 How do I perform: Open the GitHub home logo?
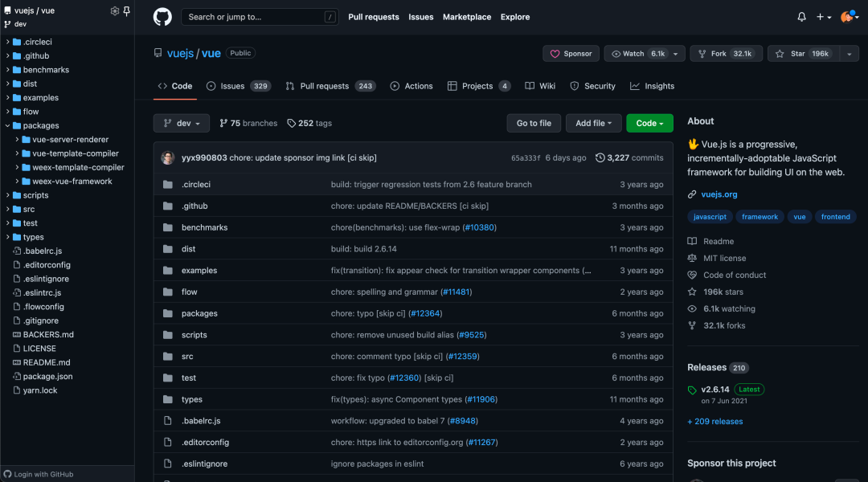tap(162, 17)
